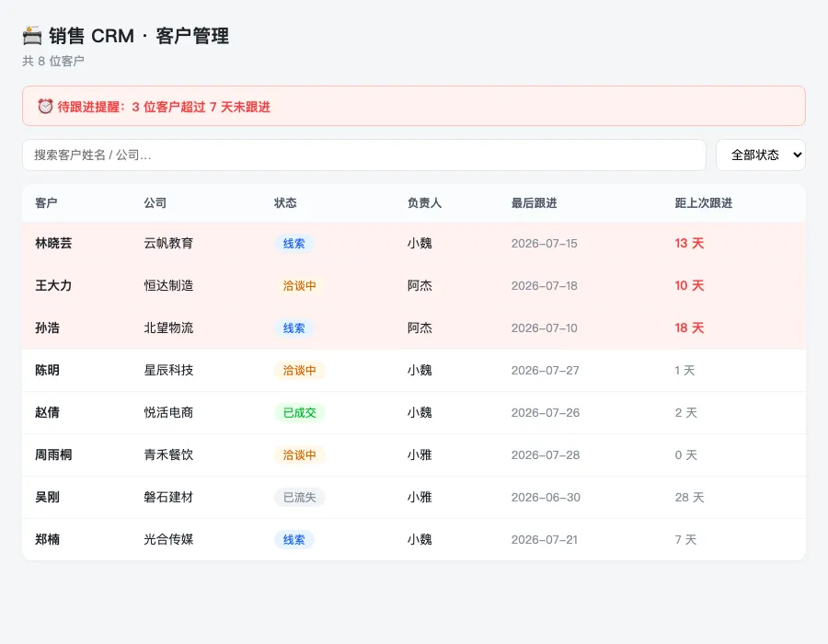The image size is (828, 644).
Task: Click the 2026-07-28 follow-up date
Action: coord(545,454)
